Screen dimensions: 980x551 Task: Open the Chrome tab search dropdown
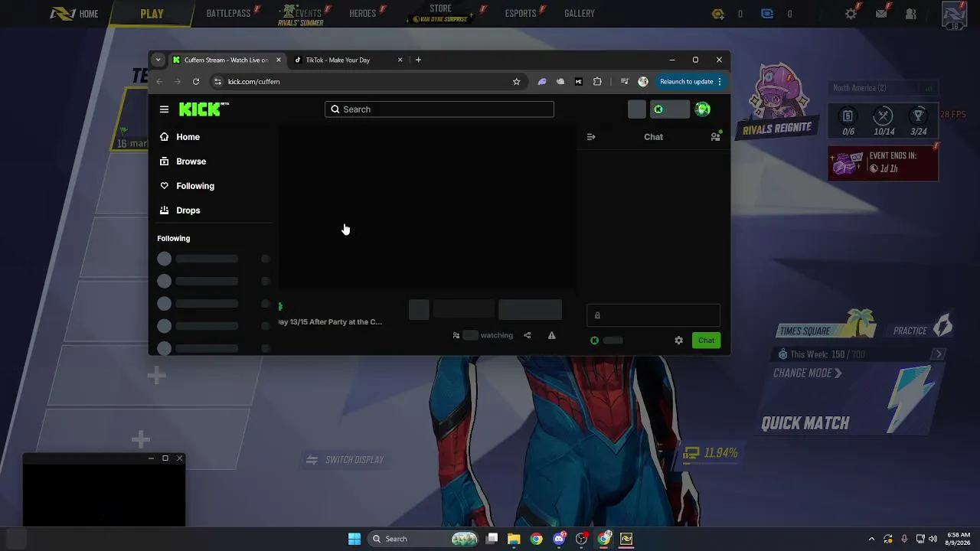pos(158,60)
